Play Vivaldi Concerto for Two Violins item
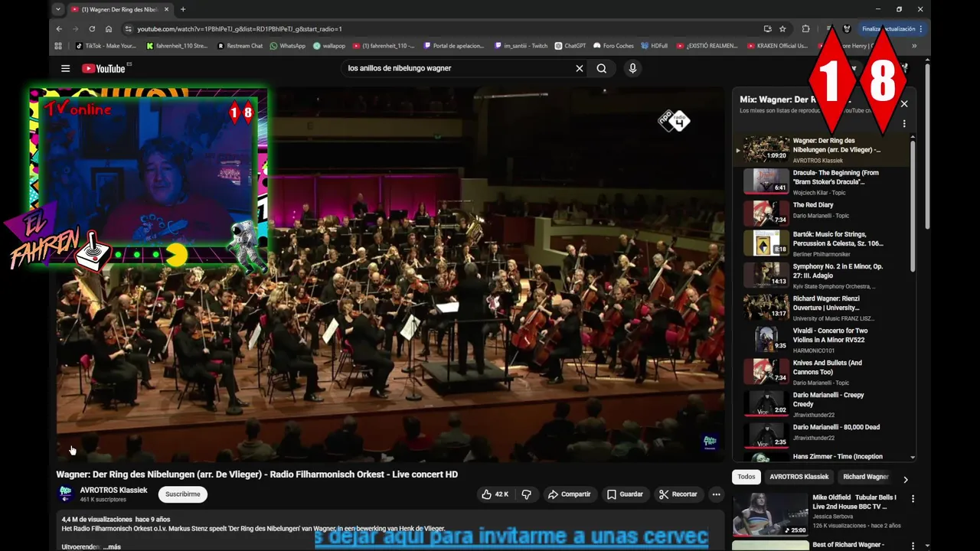This screenshot has height=551, width=980. pos(822,341)
